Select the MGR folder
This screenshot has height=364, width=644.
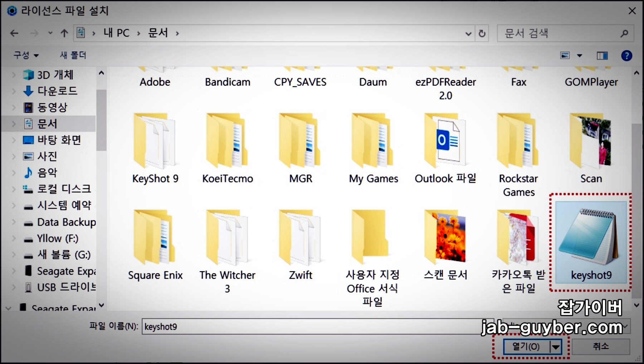301,149
